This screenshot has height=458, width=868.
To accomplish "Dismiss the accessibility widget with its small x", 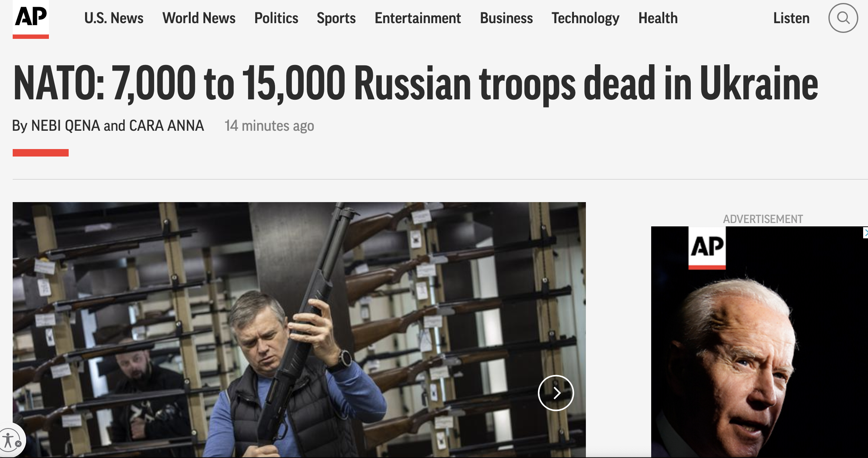I will pyautogui.click(x=18, y=444).
